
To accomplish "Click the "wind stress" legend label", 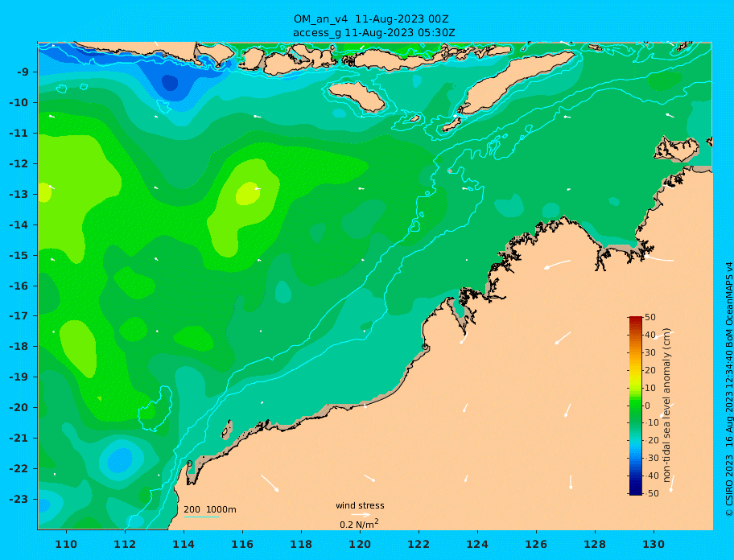I will point(360,505).
